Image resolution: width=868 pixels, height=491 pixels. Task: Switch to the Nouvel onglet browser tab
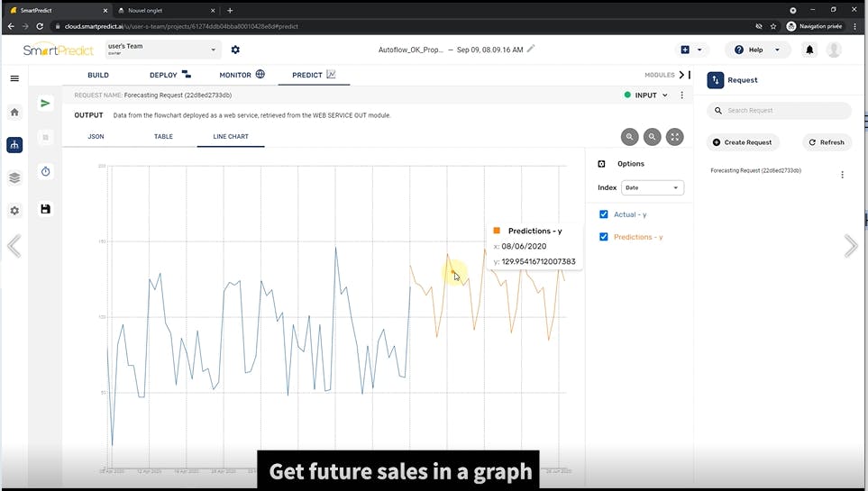click(166, 10)
